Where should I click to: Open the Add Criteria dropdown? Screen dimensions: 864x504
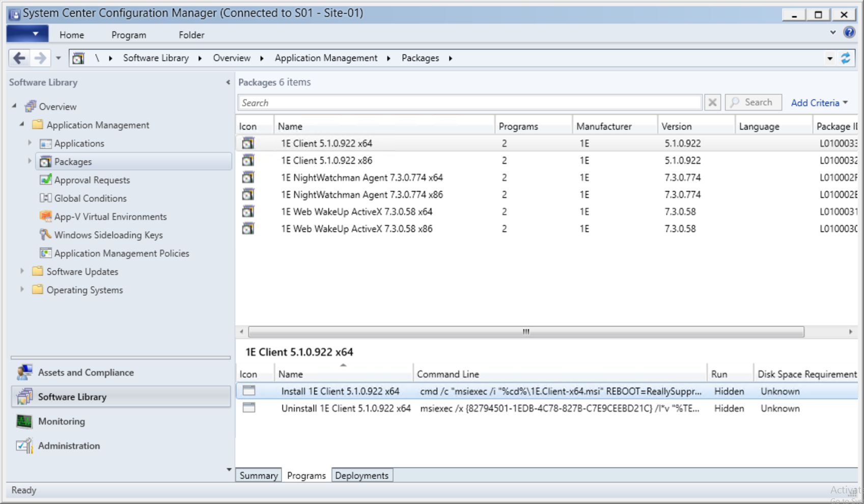(819, 103)
